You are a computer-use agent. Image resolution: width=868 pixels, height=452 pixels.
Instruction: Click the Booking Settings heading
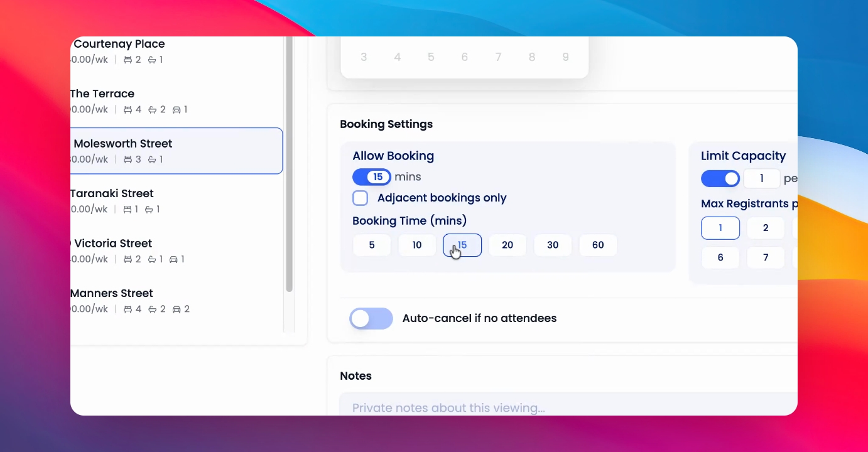click(x=386, y=124)
